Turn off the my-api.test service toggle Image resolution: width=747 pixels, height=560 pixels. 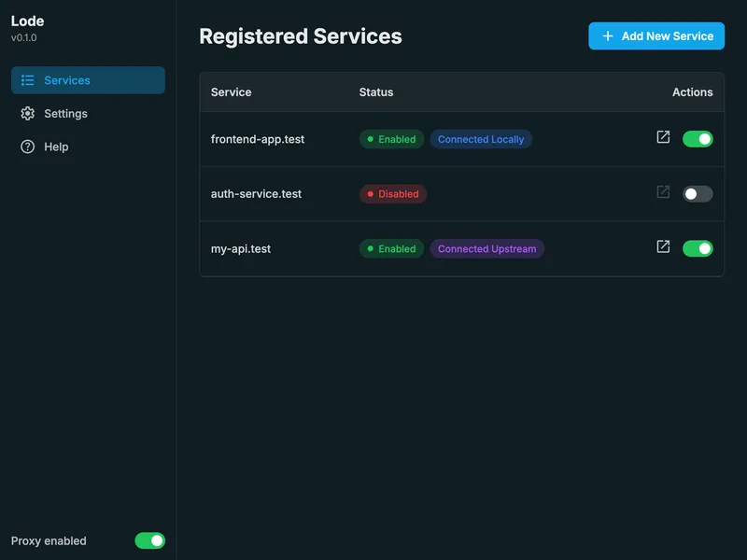pyautogui.click(x=698, y=249)
